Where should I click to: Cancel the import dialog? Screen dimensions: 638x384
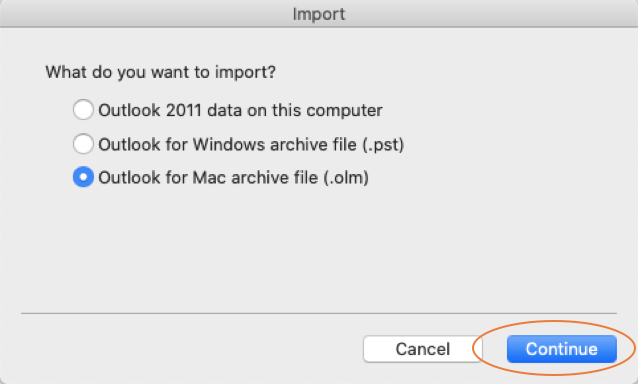pyautogui.click(x=423, y=349)
